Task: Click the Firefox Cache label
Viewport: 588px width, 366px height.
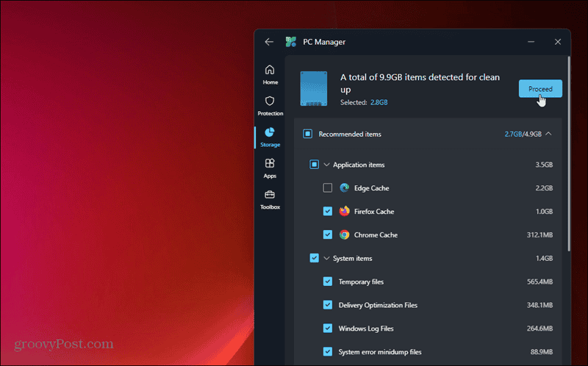Action: pos(374,212)
